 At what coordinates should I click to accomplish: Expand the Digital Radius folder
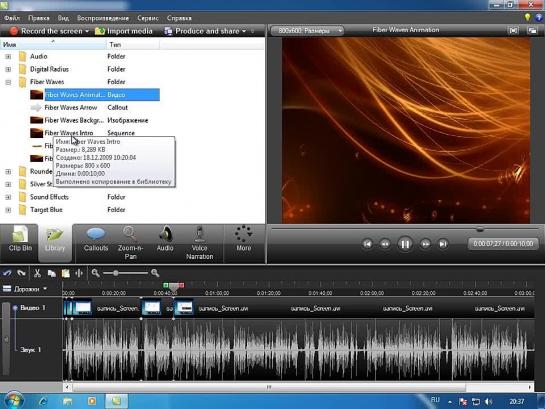coord(8,69)
